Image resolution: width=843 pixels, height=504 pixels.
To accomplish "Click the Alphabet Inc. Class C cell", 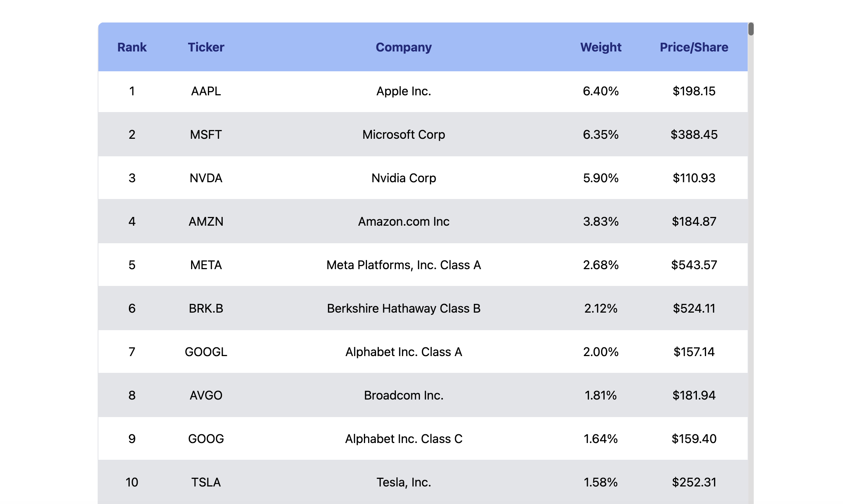I will point(404,439).
